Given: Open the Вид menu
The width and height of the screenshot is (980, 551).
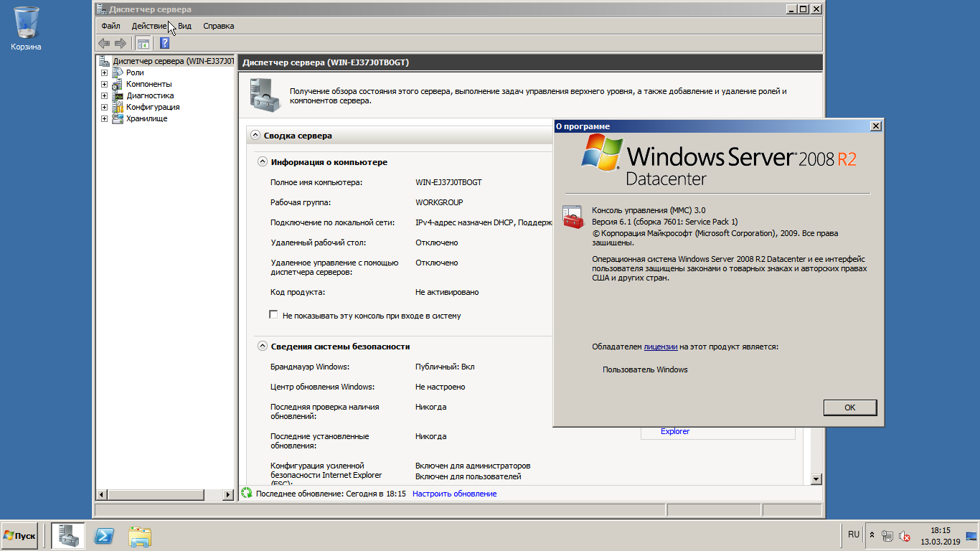Looking at the screenshot, I should [184, 26].
